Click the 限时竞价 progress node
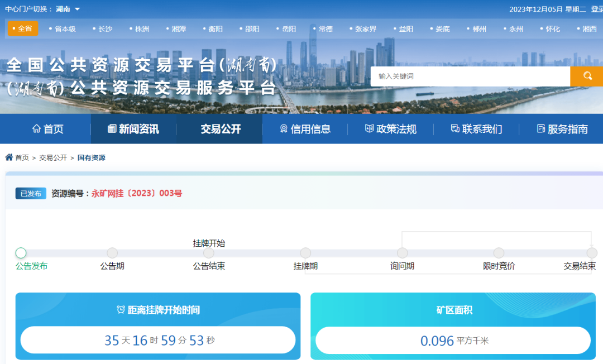This screenshot has width=603, height=364. pos(499,253)
